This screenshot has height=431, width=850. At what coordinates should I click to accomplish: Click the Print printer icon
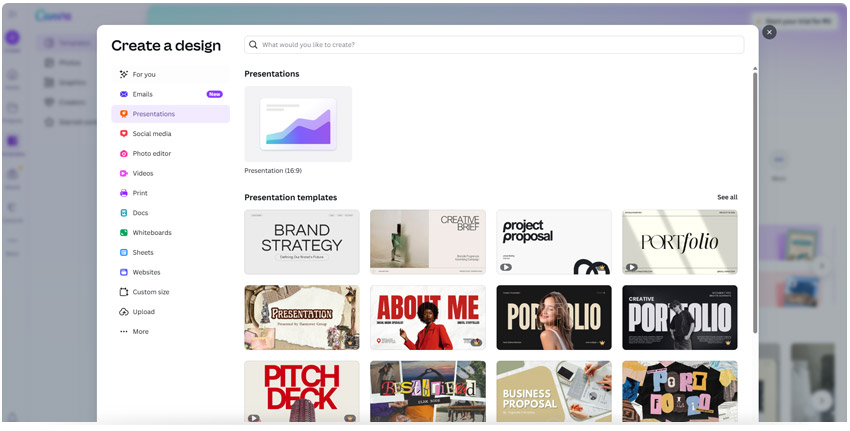point(124,193)
